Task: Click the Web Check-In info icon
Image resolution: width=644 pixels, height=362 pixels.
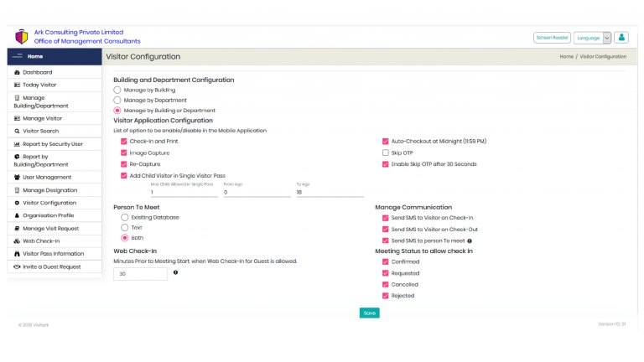Action: click(x=175, y=272)
